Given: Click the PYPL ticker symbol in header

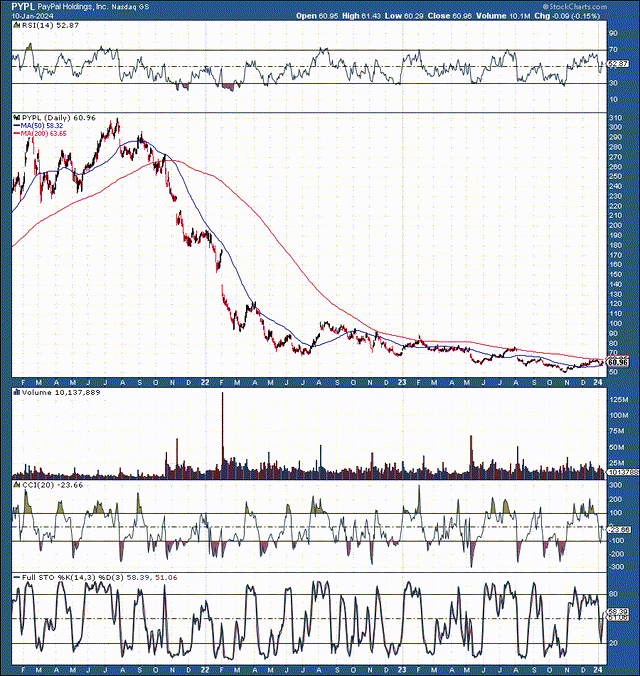Looking at the screenshot, I should [23, 6].
